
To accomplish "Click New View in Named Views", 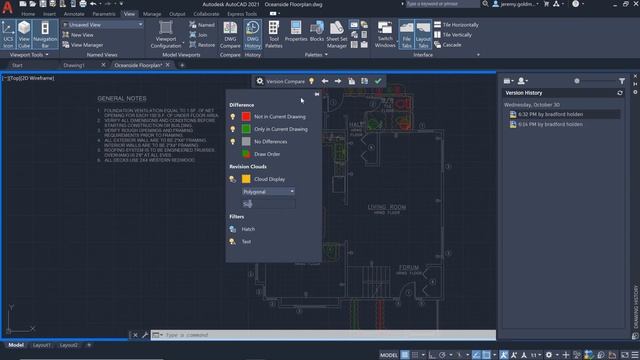I will pos(78,35).
